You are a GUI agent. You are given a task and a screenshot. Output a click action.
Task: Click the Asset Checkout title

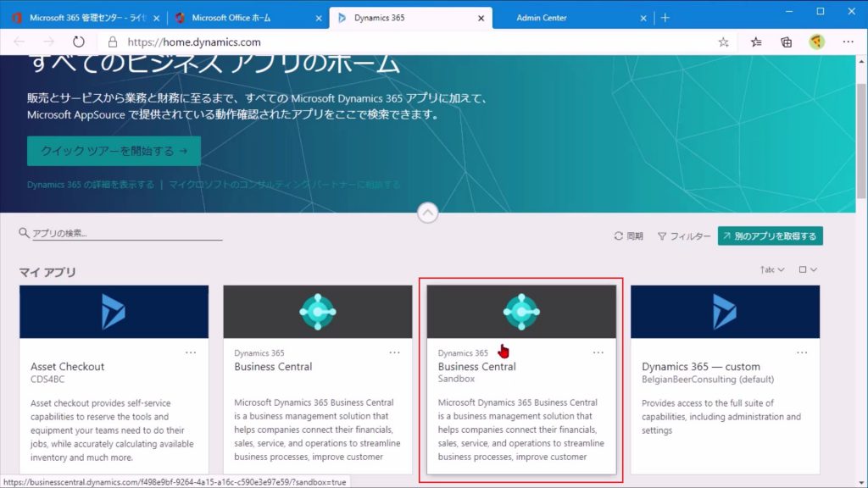click(68, 367)
